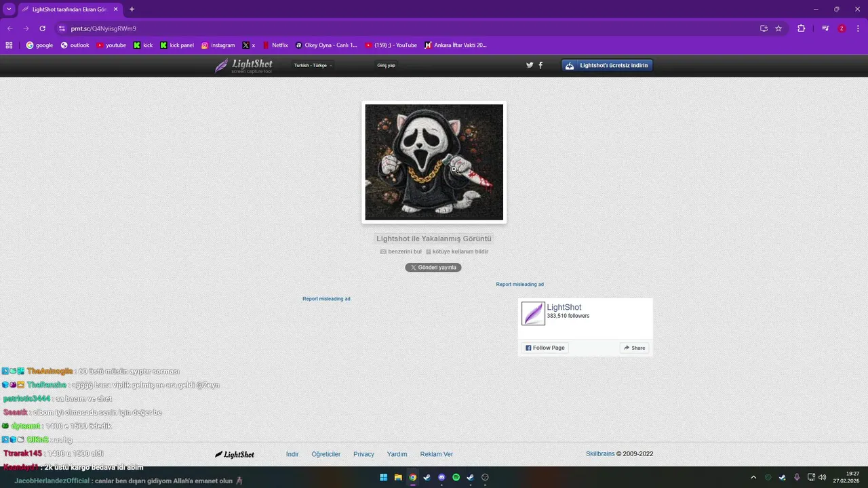Open the Reklam Ver footer link
The image size is (868, 488).
(437, 454)
